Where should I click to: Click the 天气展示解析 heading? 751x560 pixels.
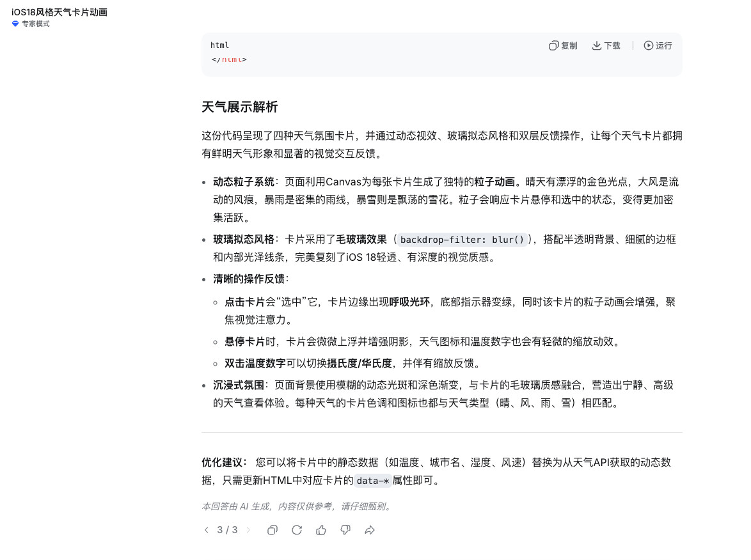239,107
